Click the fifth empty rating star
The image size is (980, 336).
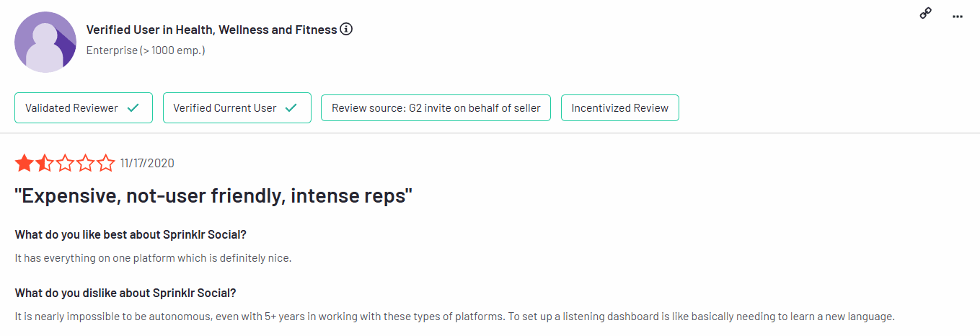pos(106,163)
